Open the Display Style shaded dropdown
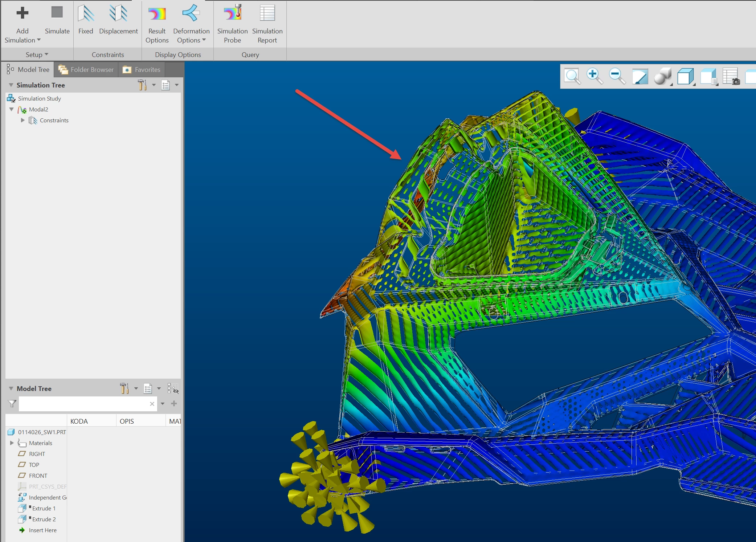The image size is (756, 542). [663, 77]
